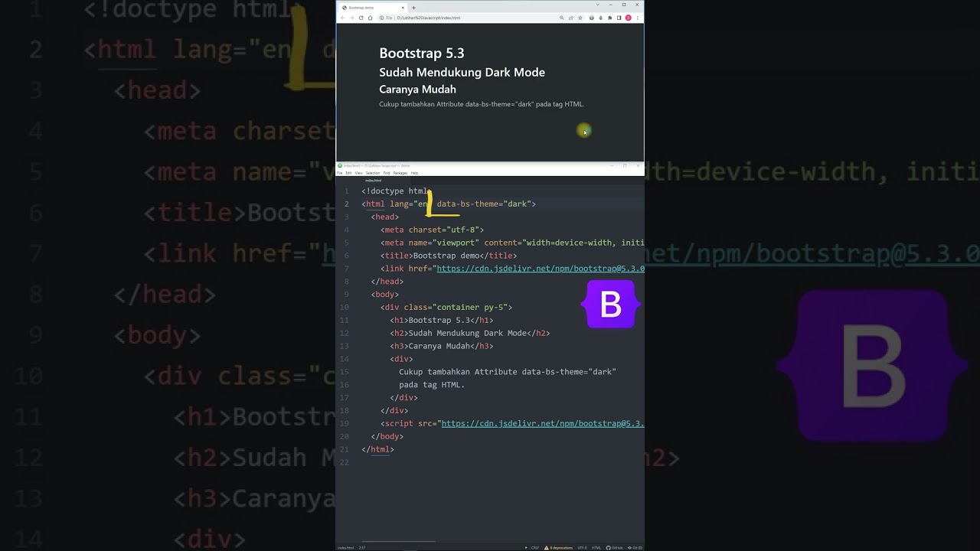The height and width of the screenshot is (551, 980).
Task: Reload the Bootstrap demo page
Action: pos(361,18)
